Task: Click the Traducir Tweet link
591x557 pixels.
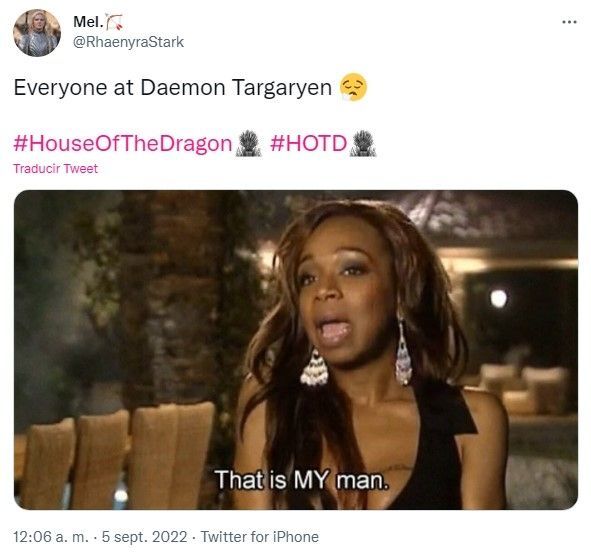Action: [x=55, y=168]
